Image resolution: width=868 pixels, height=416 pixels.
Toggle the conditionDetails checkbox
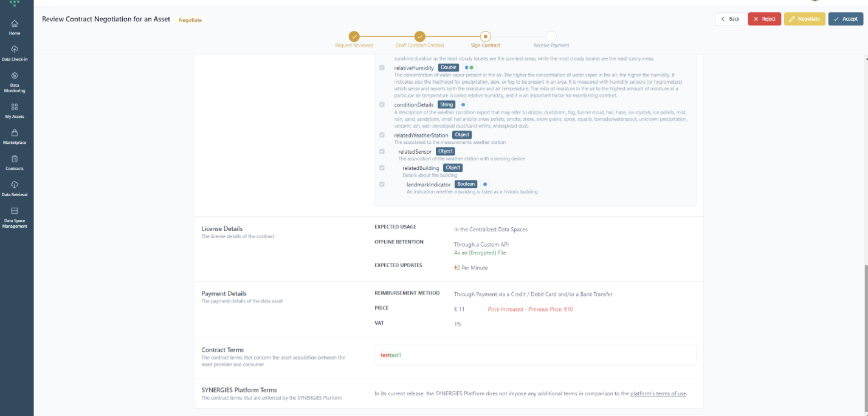click(x=382, y=105)
